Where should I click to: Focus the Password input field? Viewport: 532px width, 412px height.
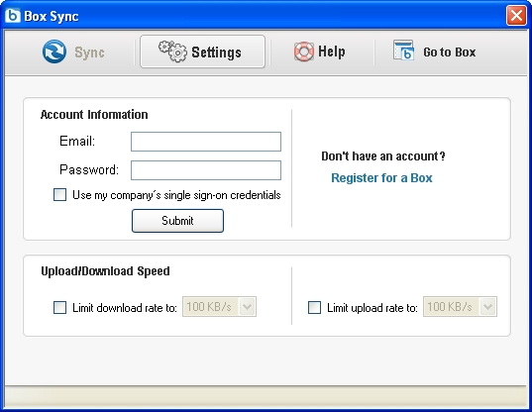pyautogui.click(x=206, y=170)
